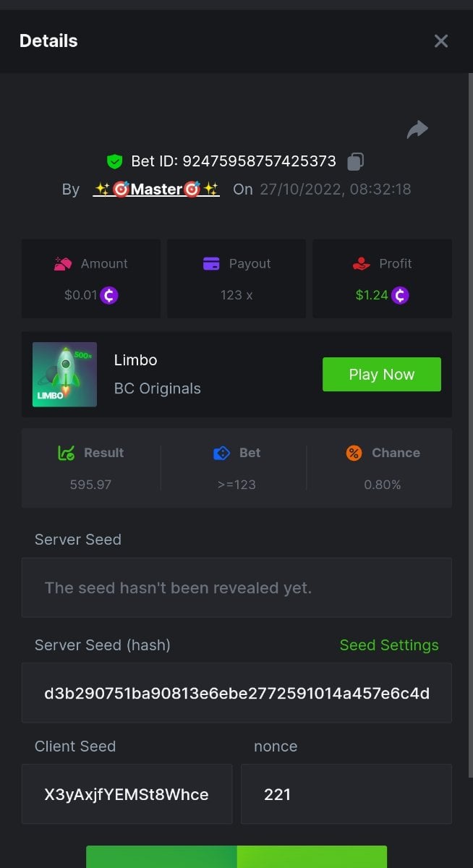
Task: Click the Result chart icon
Action: click(x=67, y=453)
